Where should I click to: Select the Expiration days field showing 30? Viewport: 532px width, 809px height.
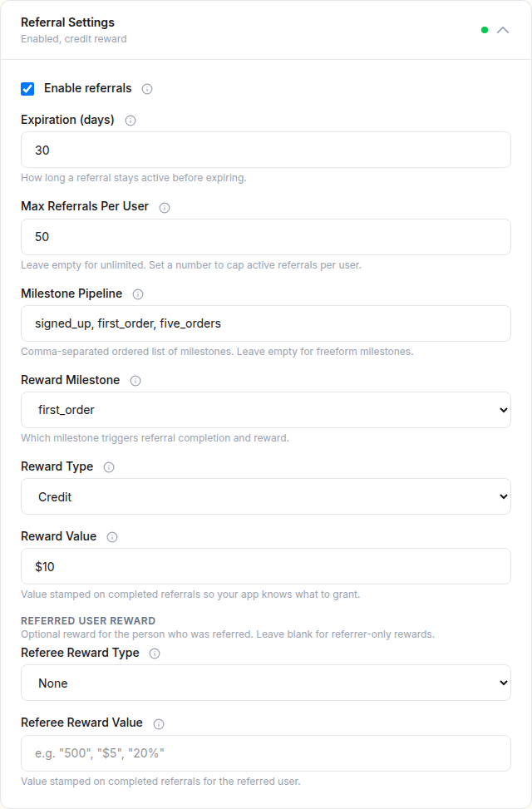[x=266, y=150]
